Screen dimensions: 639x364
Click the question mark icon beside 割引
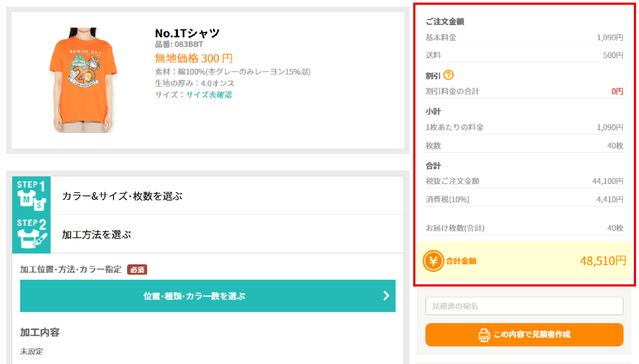449,75
